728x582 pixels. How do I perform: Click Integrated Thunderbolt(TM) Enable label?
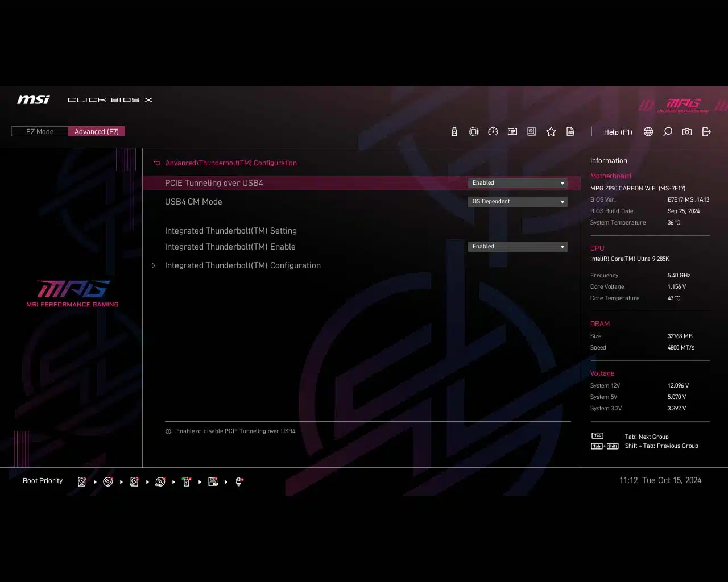point(230,247)
